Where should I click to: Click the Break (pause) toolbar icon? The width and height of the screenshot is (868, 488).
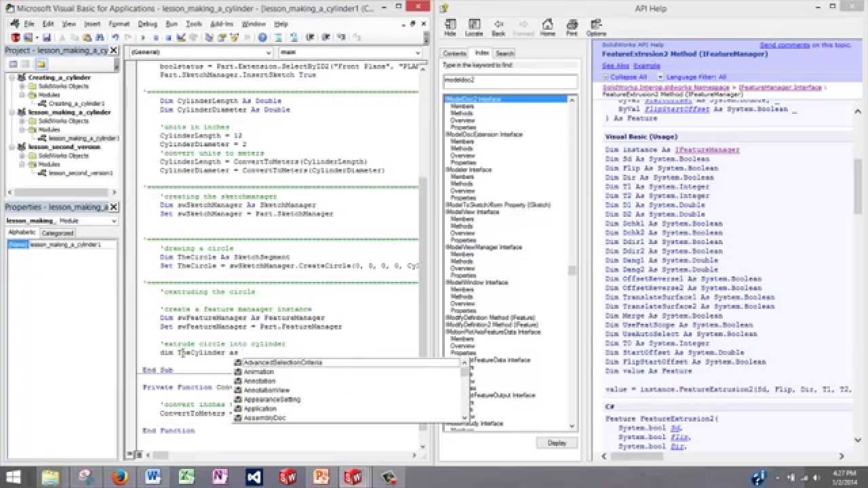pos(156,37)
